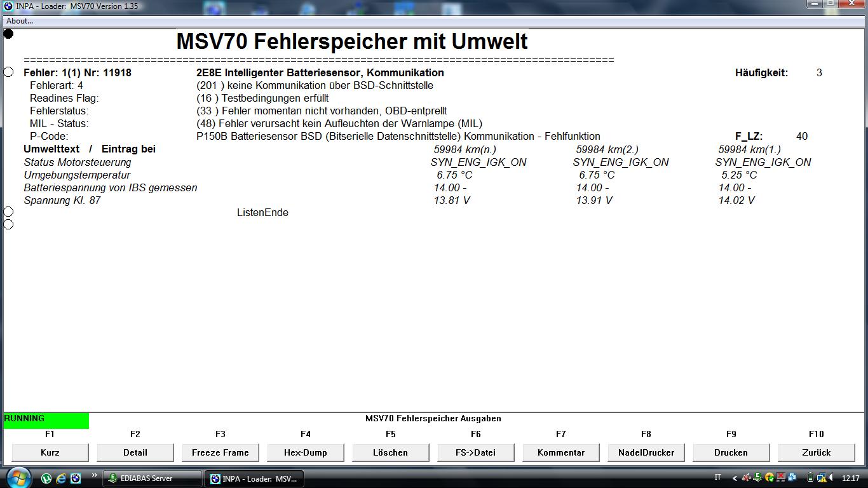Screen dimensions: 868x488
Task: Click the 'Häufigkeit:' label
Action: [x=761, y=73]
